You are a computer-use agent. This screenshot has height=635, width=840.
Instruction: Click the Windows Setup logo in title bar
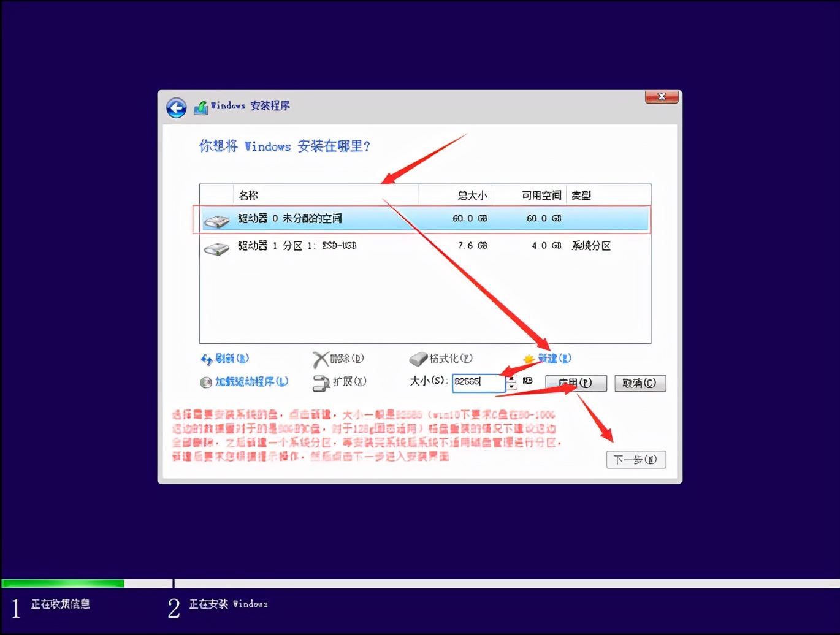pyautogui.click(x=200, y=105)
